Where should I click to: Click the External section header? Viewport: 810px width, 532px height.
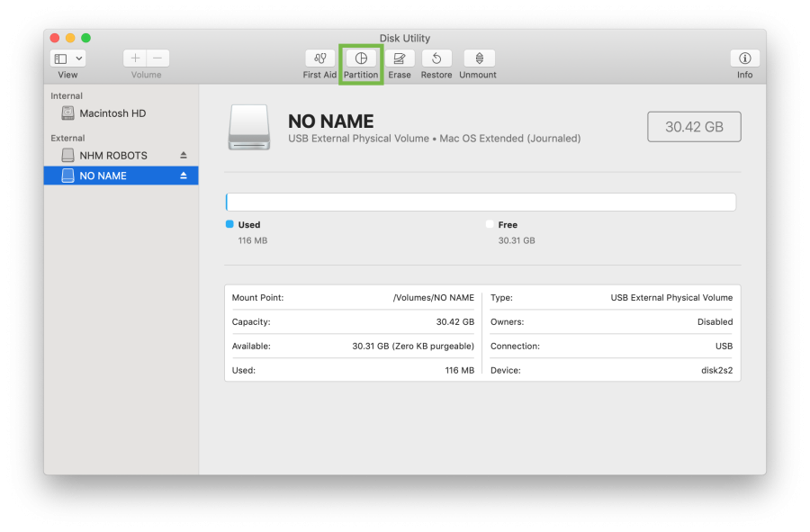pyautogui.click(x=67, y=139)
